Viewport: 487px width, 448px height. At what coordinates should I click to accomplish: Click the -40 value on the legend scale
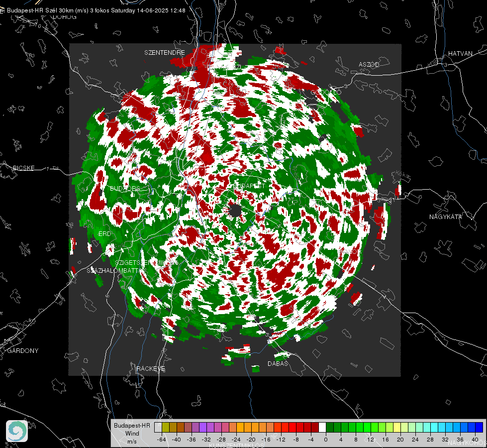(x=177, y=440)
